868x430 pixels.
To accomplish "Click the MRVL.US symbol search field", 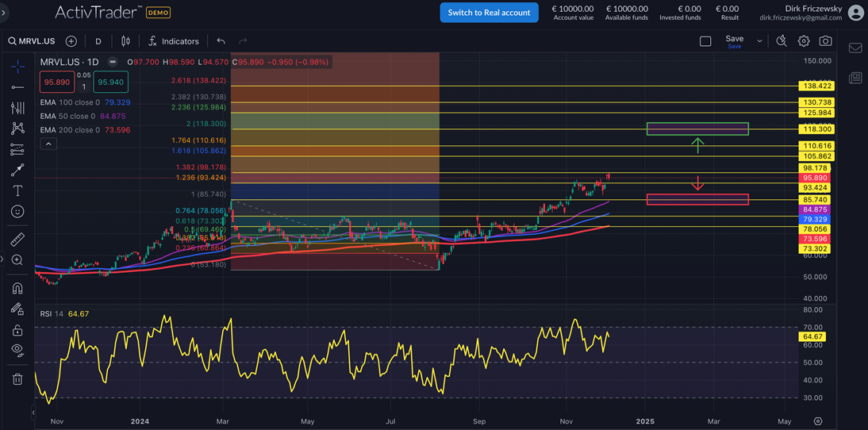I will click(33, 41).
